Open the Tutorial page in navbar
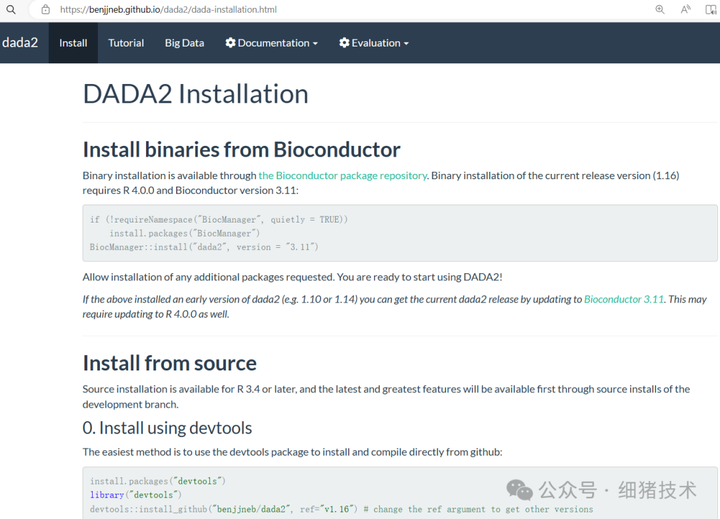The height and width of the screenshot is (519, 720). click(x=126, y=43)
